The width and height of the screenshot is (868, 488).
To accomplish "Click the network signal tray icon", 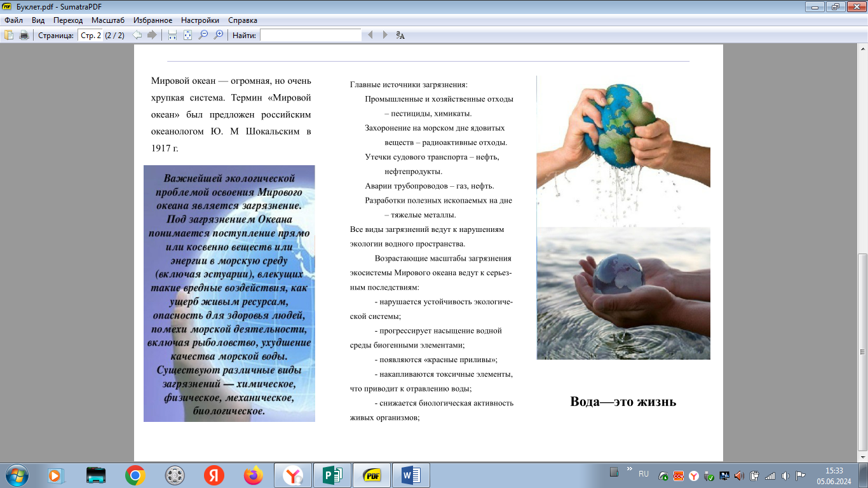I will (x=770, y=476).
